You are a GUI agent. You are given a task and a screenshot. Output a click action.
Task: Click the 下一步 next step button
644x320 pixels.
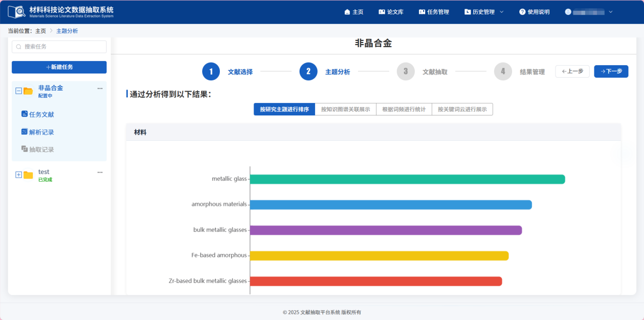[611, 71]
